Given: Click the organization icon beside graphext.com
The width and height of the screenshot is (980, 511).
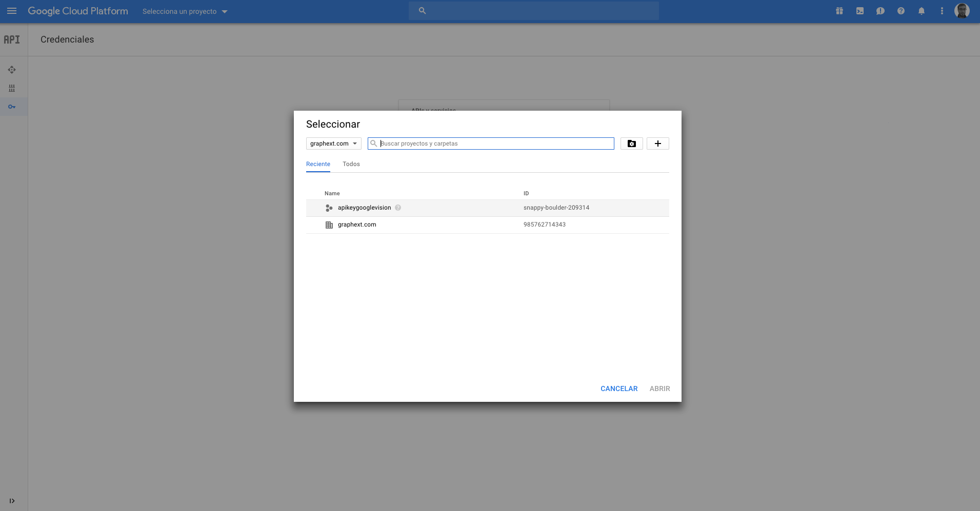Looking at the screenshot, I should click(x=329, y=224).
